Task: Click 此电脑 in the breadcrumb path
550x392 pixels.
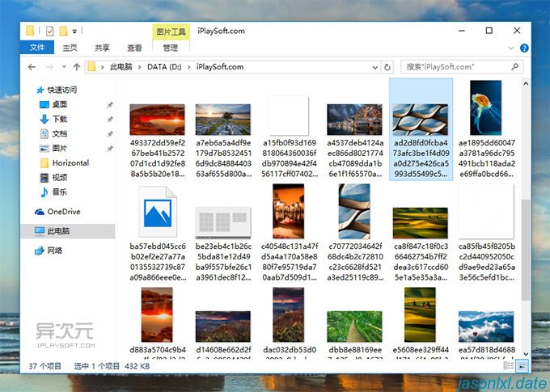Action: tap(121, 66)
